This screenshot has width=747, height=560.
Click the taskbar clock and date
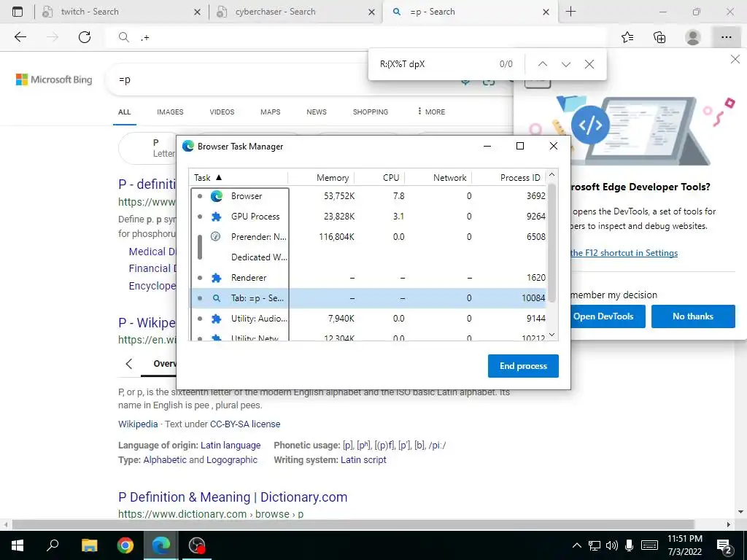pos(684,545)
